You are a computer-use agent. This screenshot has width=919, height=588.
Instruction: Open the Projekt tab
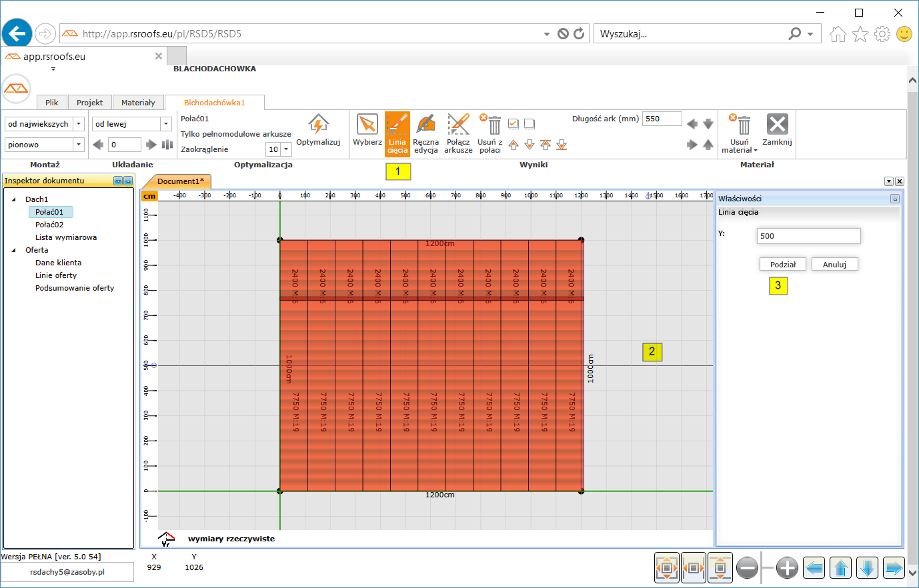coord(89,103)
